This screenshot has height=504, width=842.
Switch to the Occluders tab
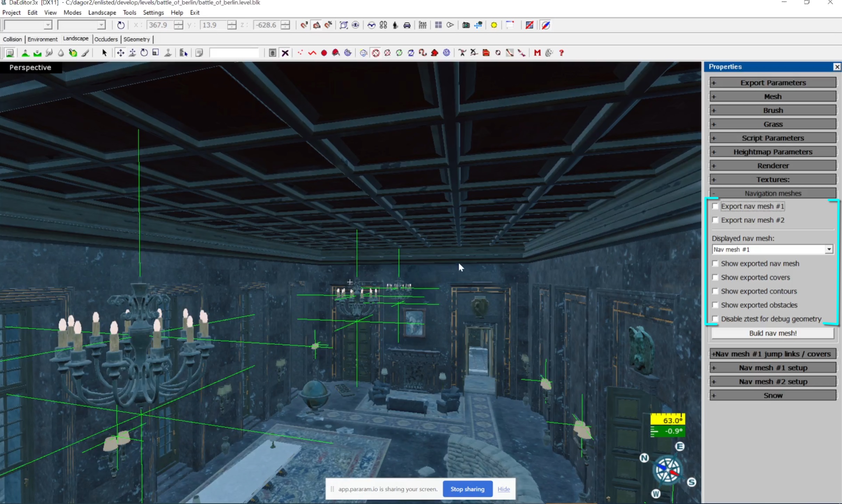click(106, 39)
